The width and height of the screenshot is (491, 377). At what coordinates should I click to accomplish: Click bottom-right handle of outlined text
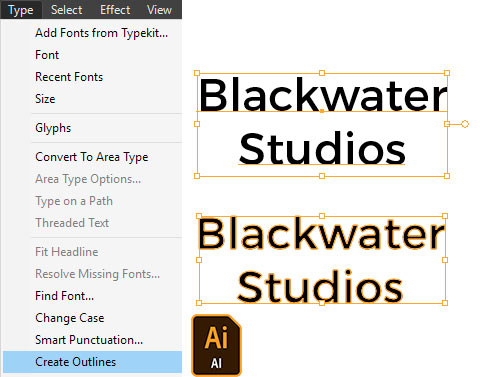coord(445,303)
